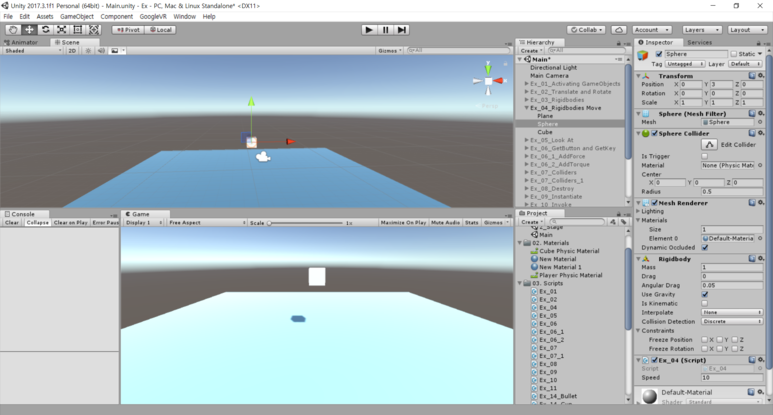
Task: Click Project search by type icon
Action: click(613, 222)
